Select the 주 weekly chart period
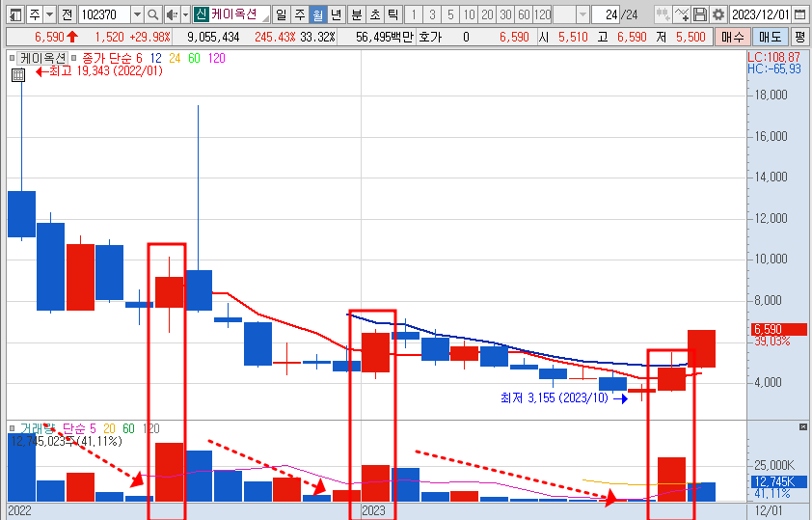 coord(299,14)
